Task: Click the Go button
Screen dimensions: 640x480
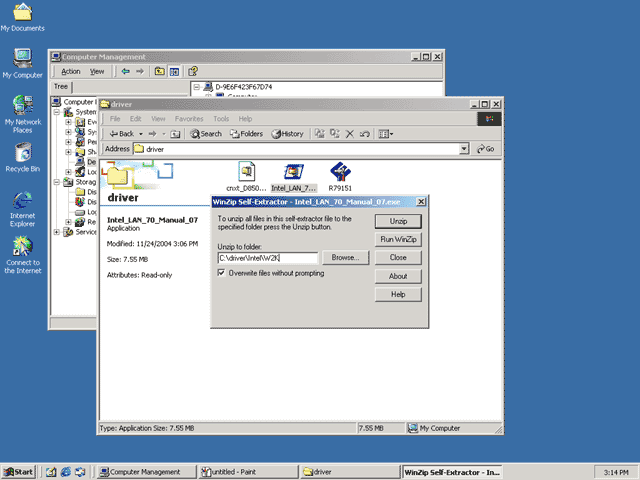Action: pos(486,149)
